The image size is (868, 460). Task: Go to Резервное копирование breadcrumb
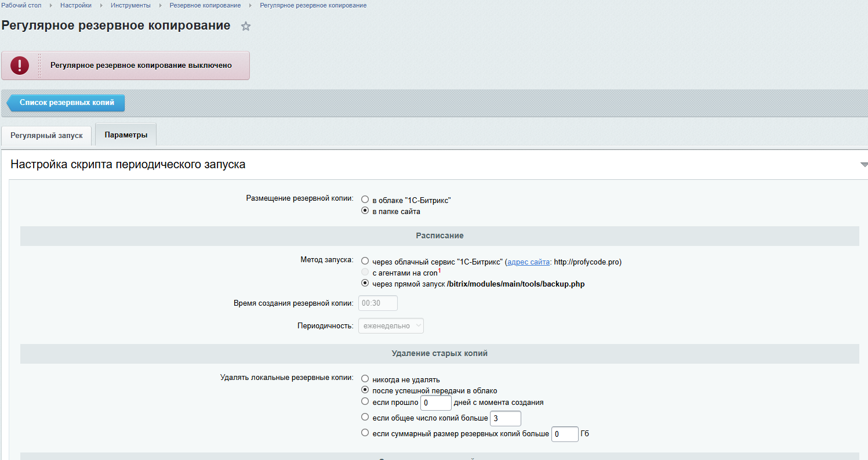(x=205, y=5)
